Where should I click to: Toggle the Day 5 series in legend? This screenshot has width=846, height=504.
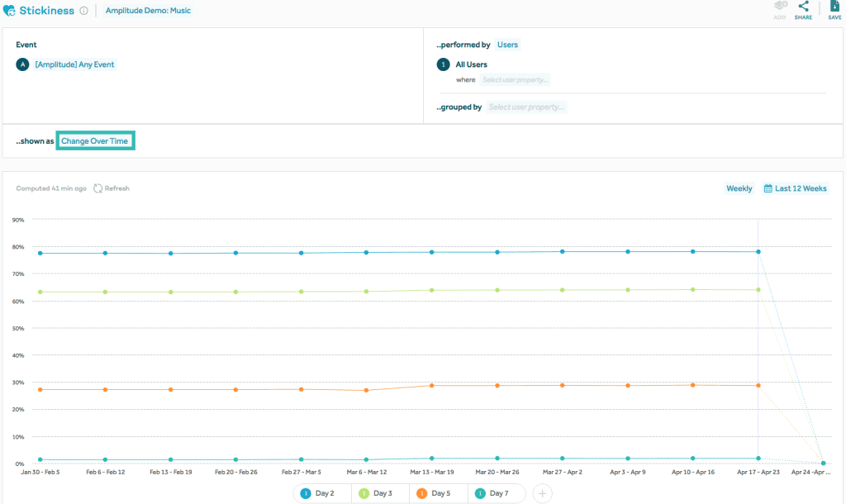pyautogui.click(x=439, y=493)
